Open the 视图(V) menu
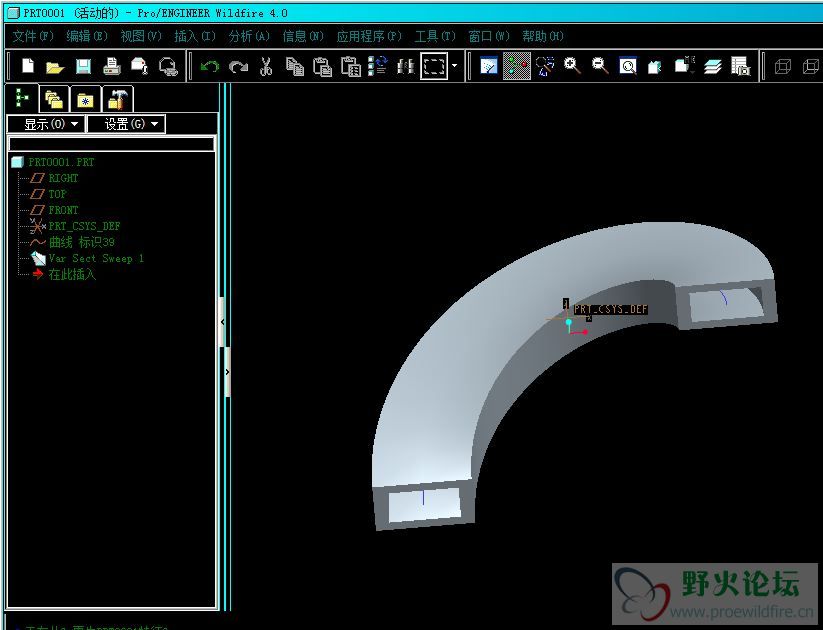823x630 pixels. 141,36
